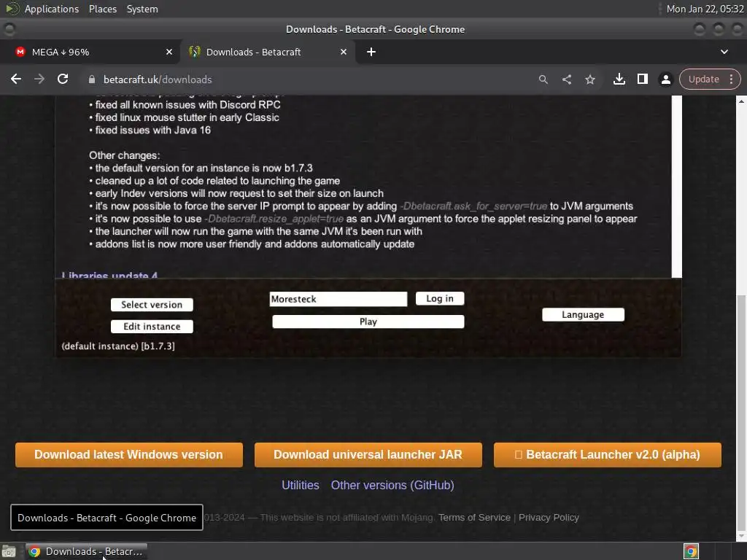Click the address bar URL betacraft.uk/downloads
The image size is (747, 560).
(158, 79)
